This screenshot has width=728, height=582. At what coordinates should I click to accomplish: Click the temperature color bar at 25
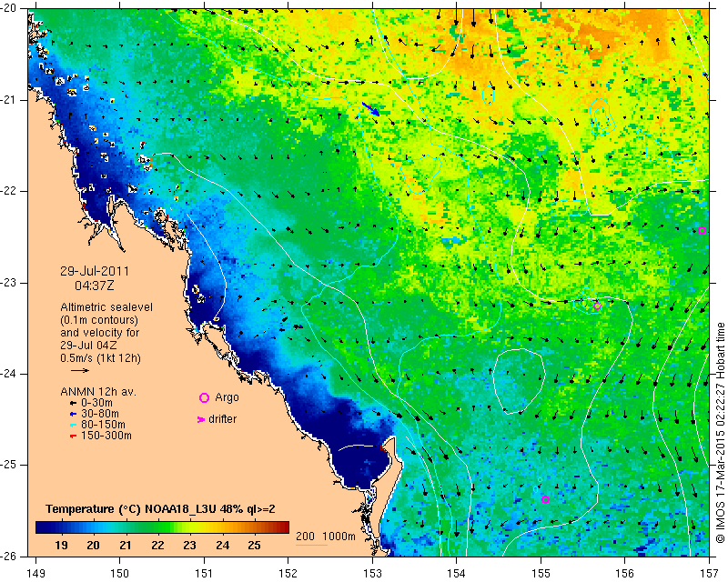(x=254, y=527)
